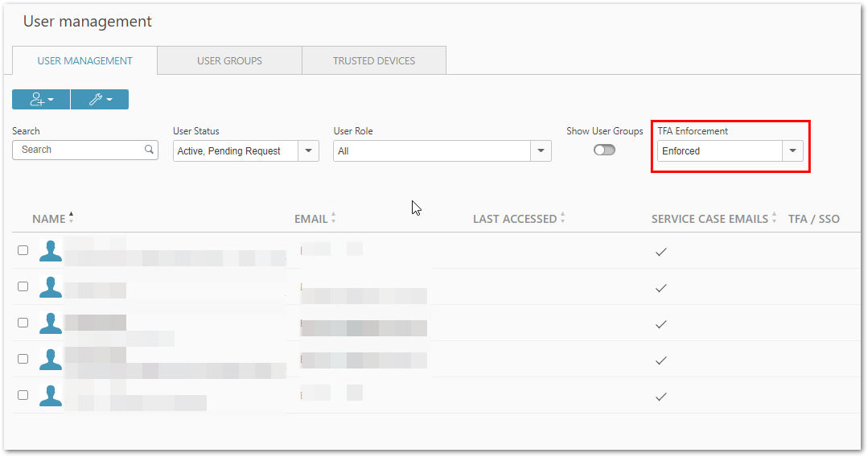Click the third row's user avatar icon
The height and width of the screenshot is (457, 868).
(51, 323)
